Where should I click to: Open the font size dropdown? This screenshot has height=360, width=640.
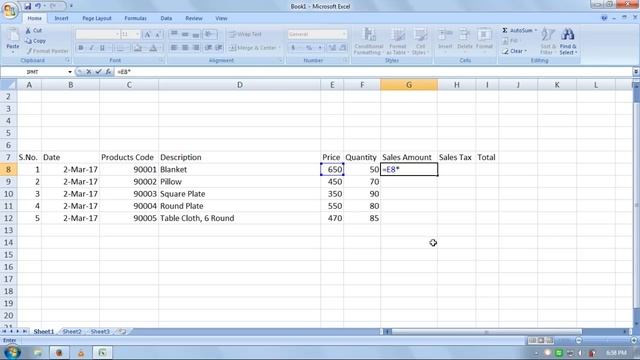138,35
